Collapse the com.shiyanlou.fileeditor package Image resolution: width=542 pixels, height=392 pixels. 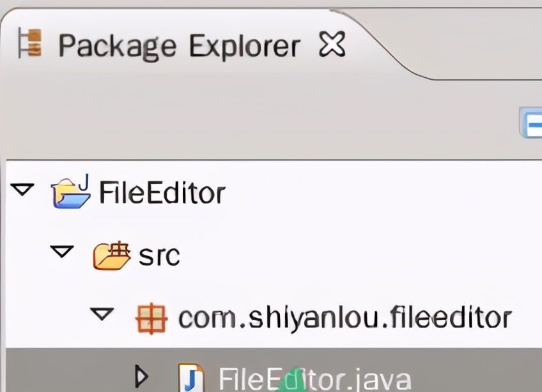tap(102, 313)
